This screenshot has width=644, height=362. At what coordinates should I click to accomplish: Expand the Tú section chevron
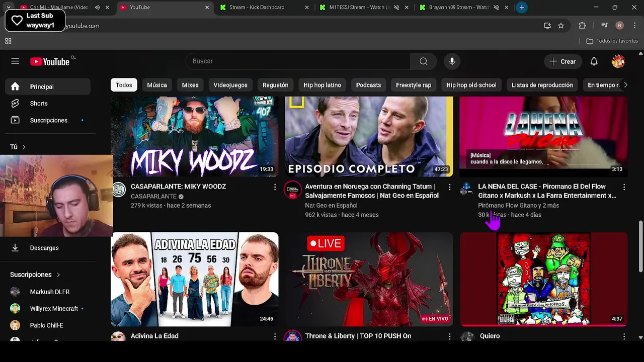click(x=24, y=147)
